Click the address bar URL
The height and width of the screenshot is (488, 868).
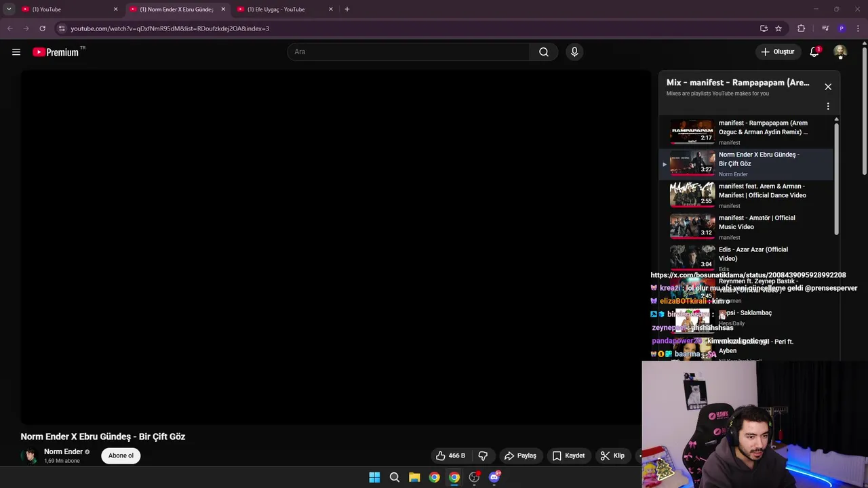click(170, 28)
